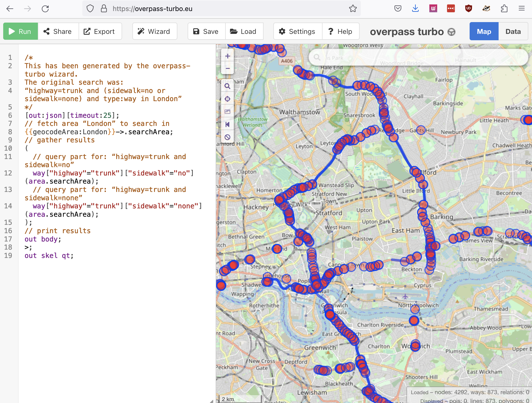Bookmark this page with the star icon
The height and width of the screenshot is (403, 532).
[353, 9]
